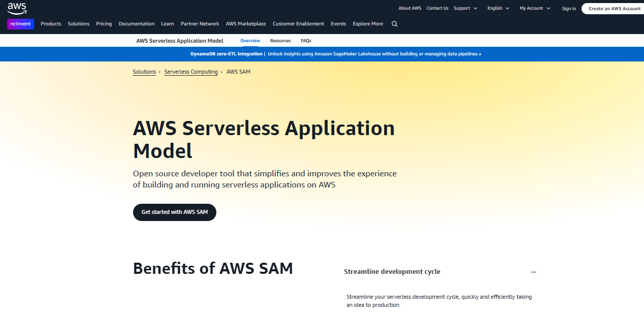Click the Sign In link
The height and width of the screenshot is (314, 644).
(x=569, y=9)
